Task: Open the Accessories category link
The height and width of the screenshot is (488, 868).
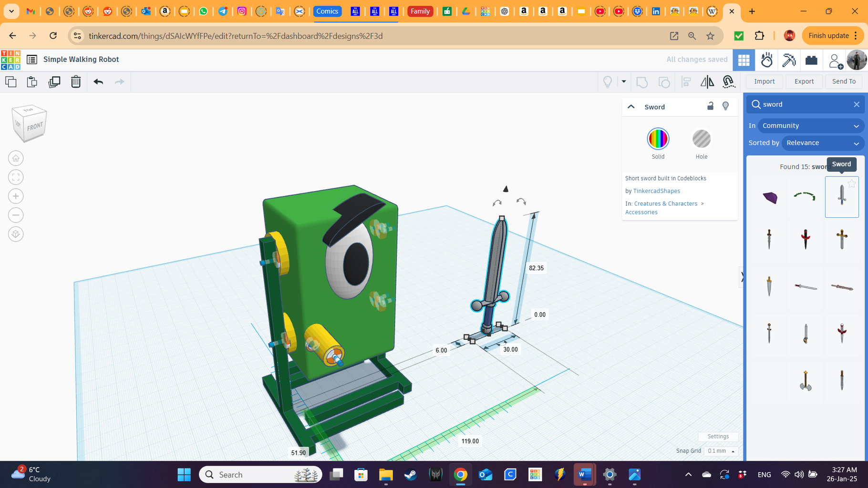Action: [641, 213]
